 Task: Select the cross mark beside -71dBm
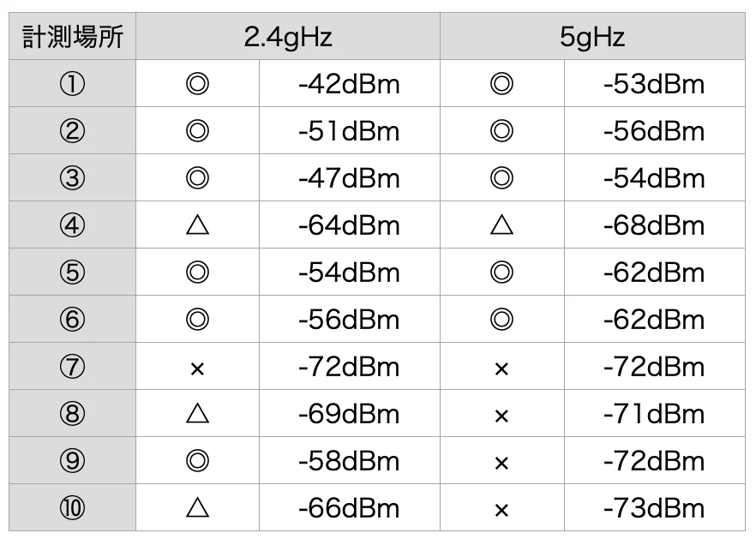[502, 415]
